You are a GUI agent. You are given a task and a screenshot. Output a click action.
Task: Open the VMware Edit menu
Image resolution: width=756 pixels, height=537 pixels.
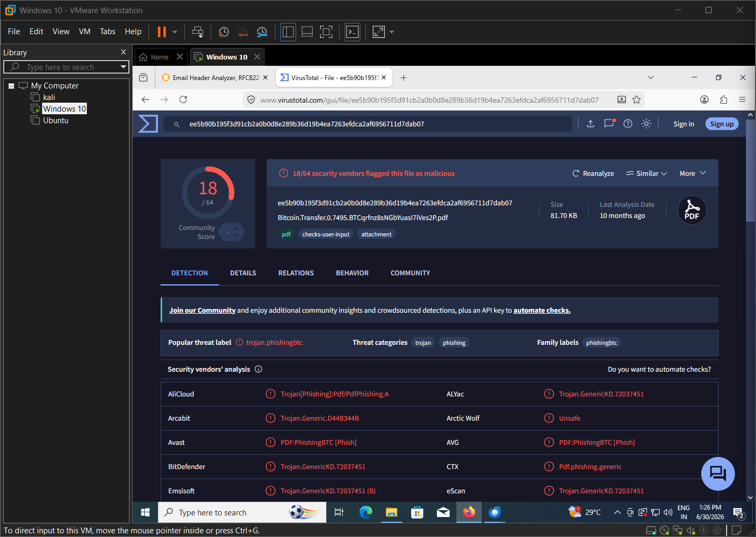click(x=36, y=32)
